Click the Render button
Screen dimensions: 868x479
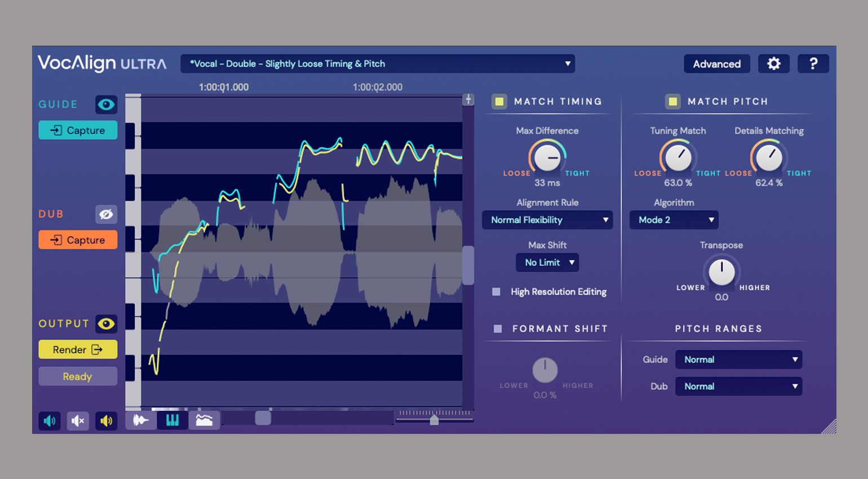tap(78, 349)
